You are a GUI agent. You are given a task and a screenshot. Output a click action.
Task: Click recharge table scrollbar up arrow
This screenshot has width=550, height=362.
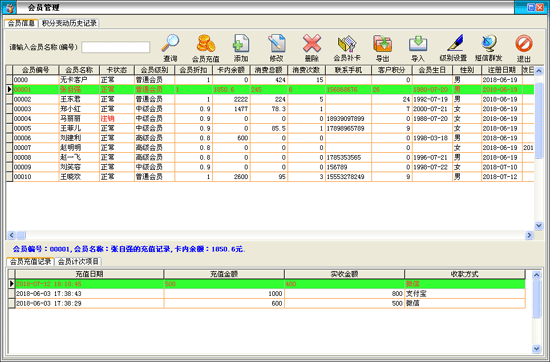pos(537,275)
